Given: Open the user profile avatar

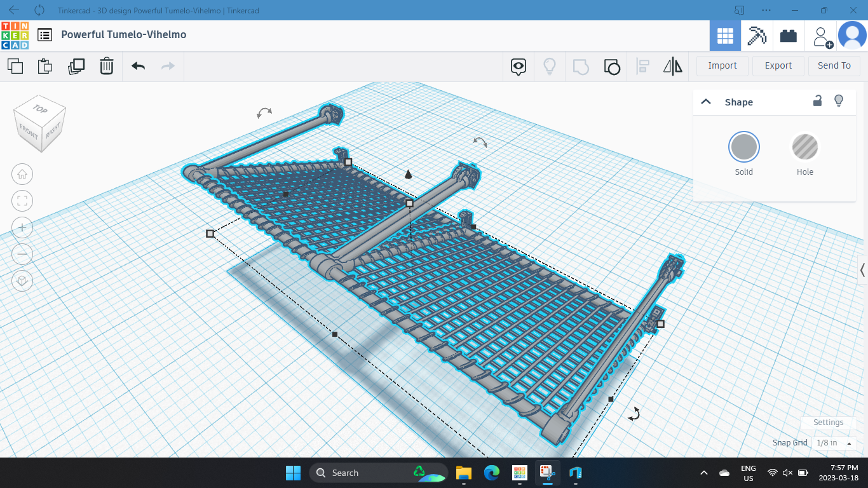Looking at the screenshot, I should point(852,36).
